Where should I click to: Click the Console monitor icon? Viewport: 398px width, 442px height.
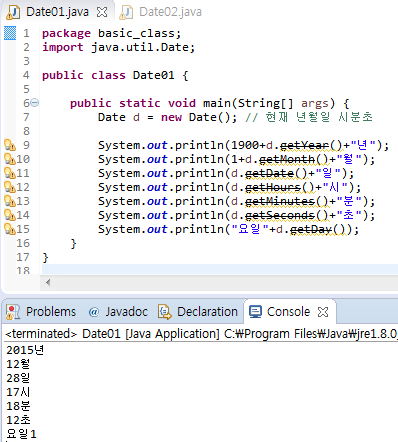(x=255, y=312)
